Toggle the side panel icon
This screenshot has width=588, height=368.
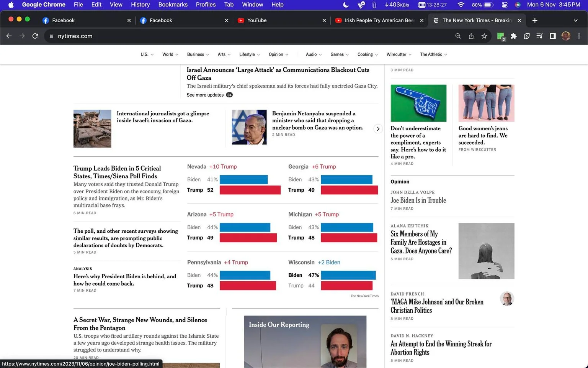point(553,36)
